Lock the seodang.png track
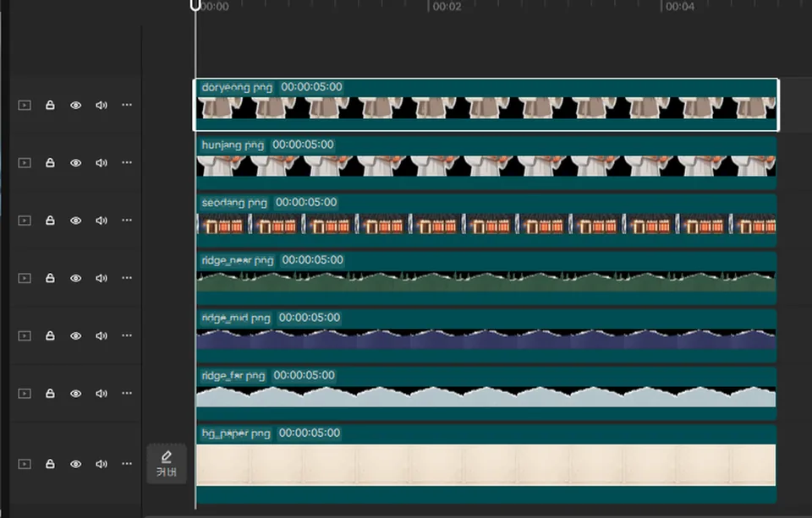The height and width of the screenshot is (518, 812). coord(50,221)
